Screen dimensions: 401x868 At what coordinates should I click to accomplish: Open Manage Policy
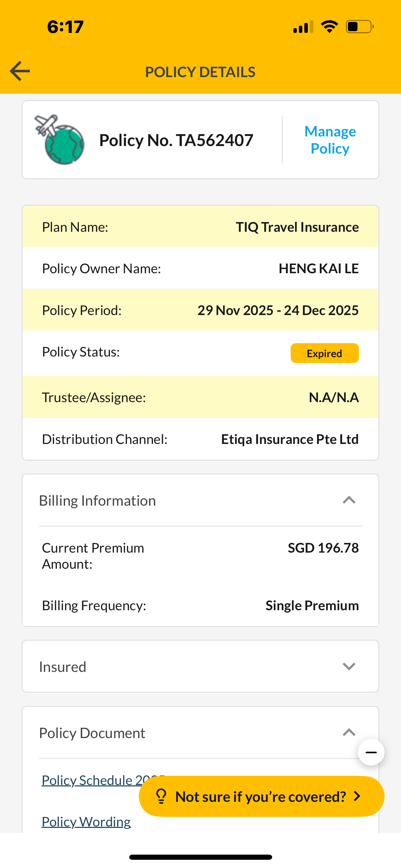330,140
